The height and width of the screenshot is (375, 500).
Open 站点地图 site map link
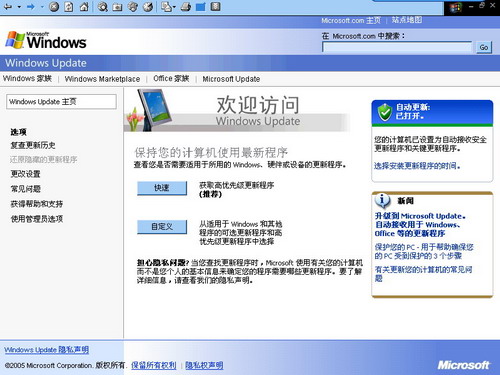coord(407,20)
